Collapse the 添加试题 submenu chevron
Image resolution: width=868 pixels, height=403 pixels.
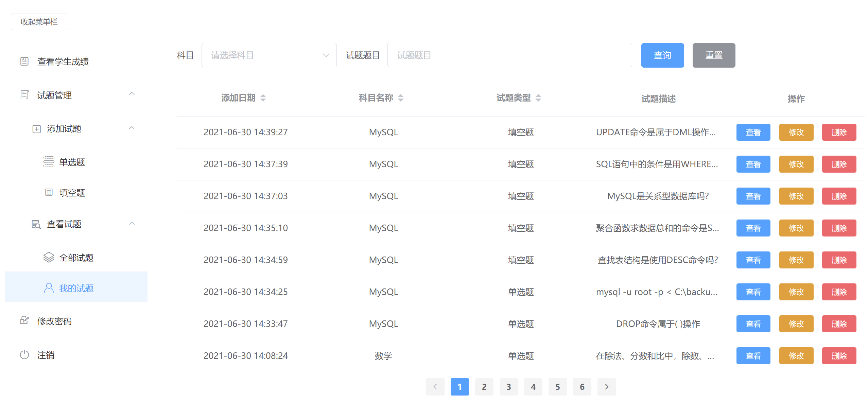point(132,128)
